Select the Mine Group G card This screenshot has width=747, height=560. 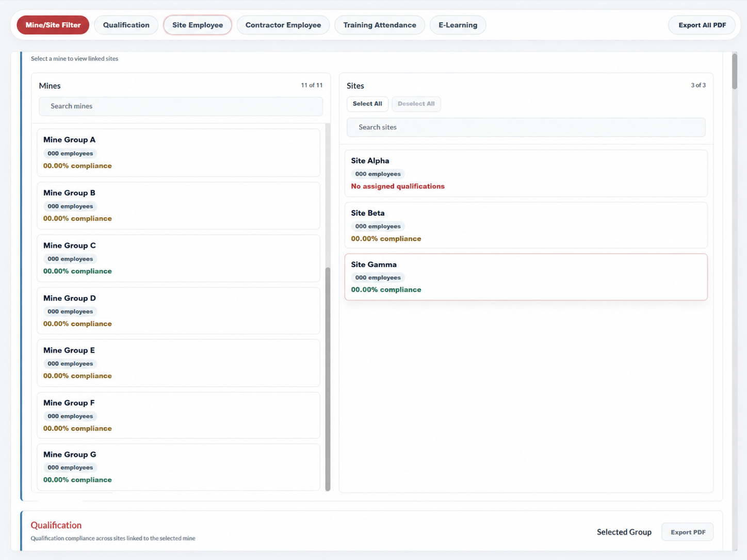click(x=178, y=467)
